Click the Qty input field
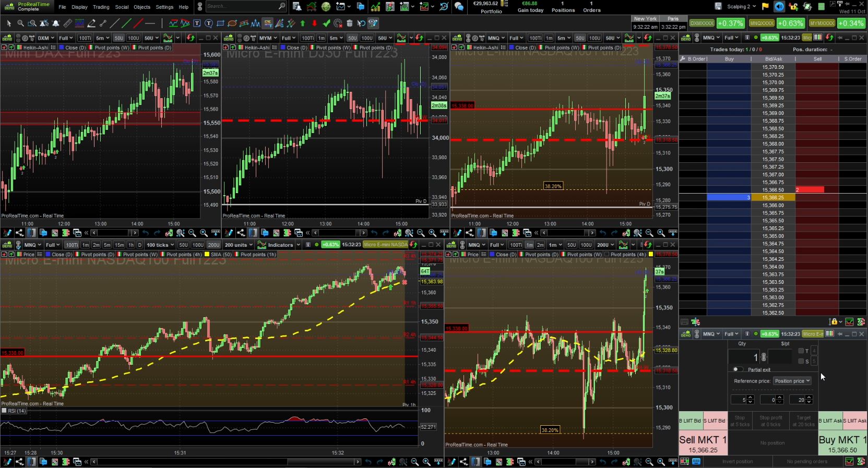The height and width of the screenshot is (468, 868). [x=743, y=357]
